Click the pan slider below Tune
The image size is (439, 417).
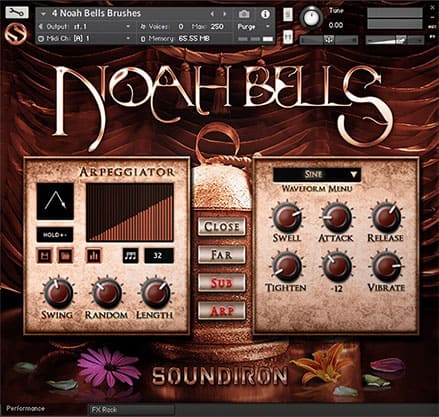tap(329, 40)
